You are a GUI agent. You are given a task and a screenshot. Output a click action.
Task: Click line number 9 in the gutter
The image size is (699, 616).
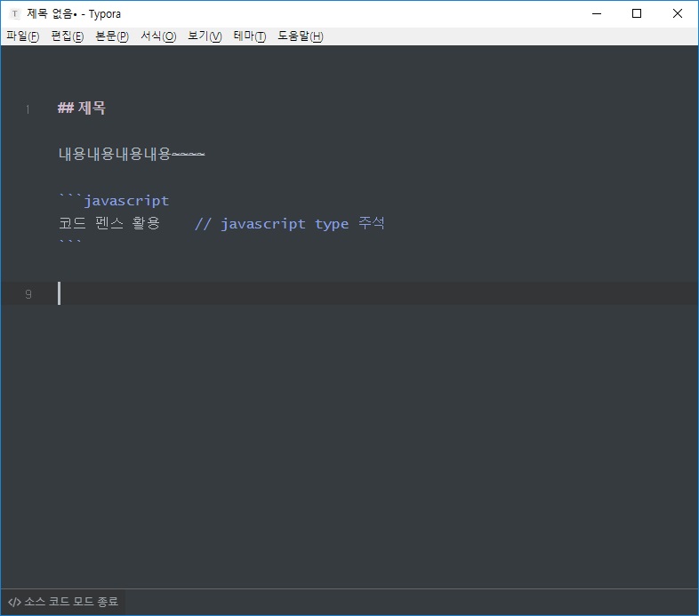(28, 294)
